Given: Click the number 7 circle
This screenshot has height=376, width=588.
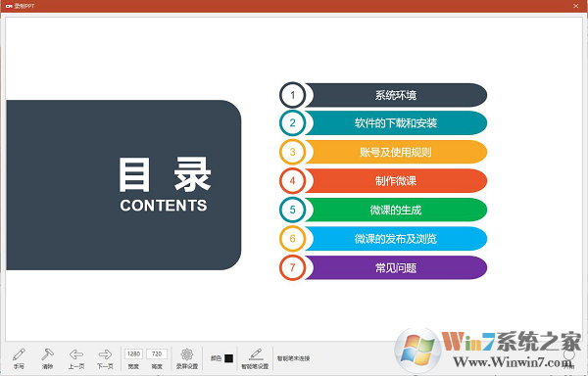Looking at the screenshot, I should (292, 267).
